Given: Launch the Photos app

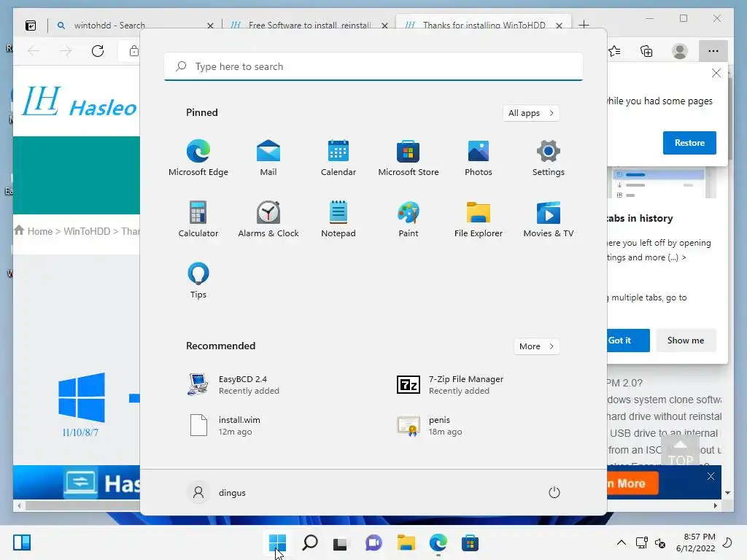Looking at the screenshot, I should 479,158.
